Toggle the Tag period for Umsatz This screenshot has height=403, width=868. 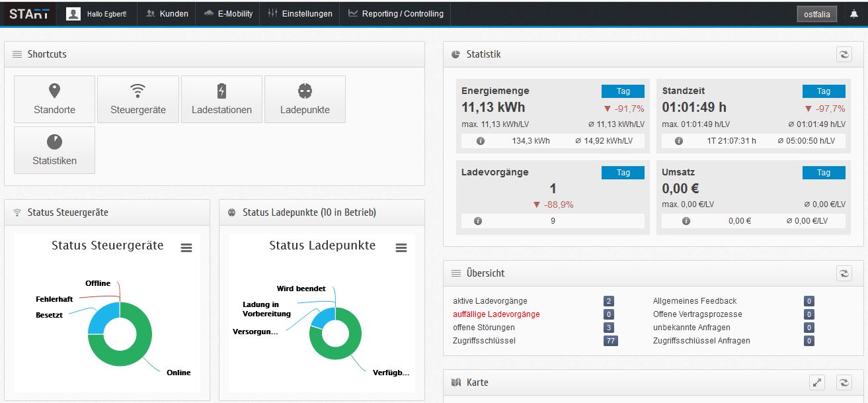tap(823, 173)
